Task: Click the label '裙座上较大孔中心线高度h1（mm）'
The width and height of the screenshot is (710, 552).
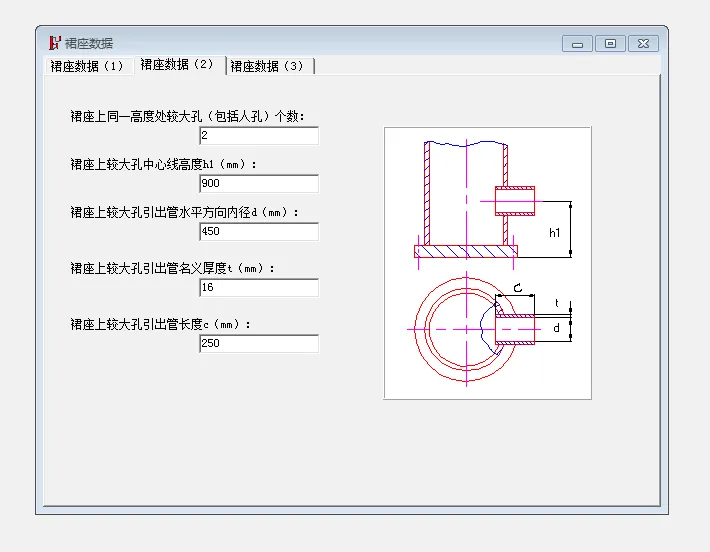Action: pyautogui.click(x=163, y=164)
